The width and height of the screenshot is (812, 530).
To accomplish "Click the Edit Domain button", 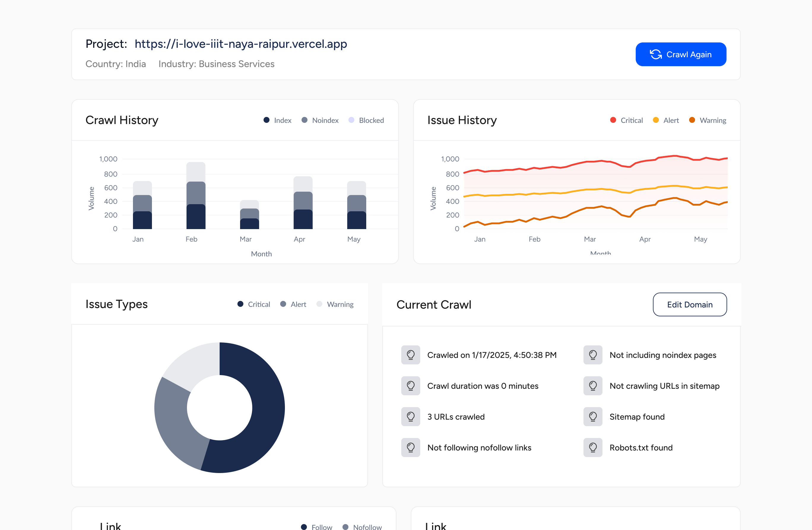I will (689, 304).
